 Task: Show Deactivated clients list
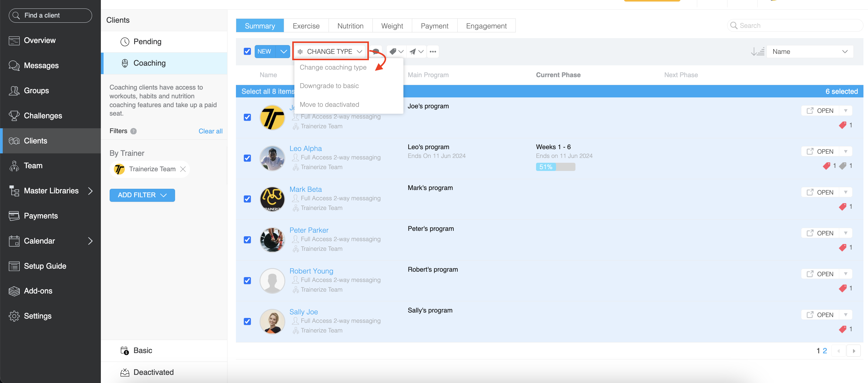(164, 372)
